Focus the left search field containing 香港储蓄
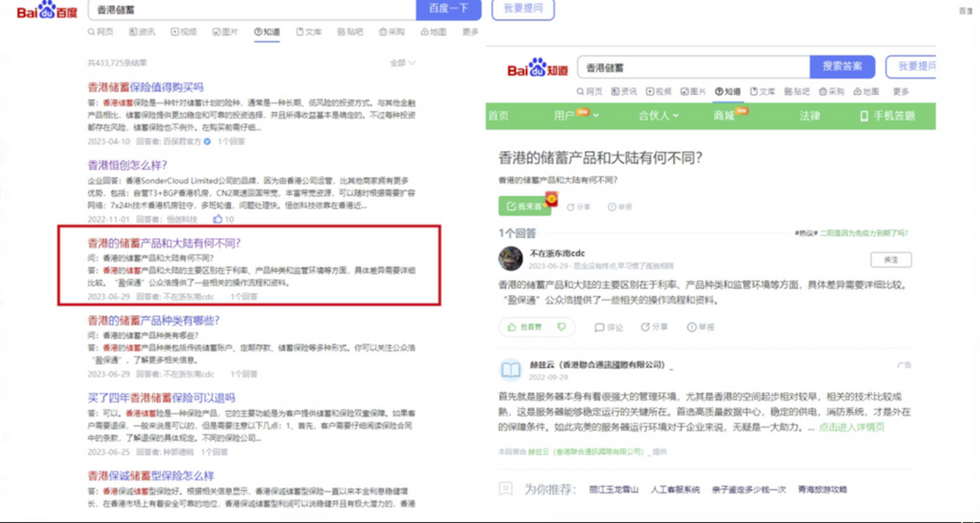 click(252, 10)
